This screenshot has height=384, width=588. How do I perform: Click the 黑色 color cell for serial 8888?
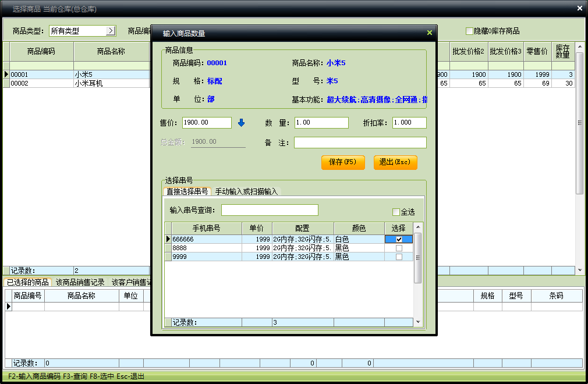point(359,248)
